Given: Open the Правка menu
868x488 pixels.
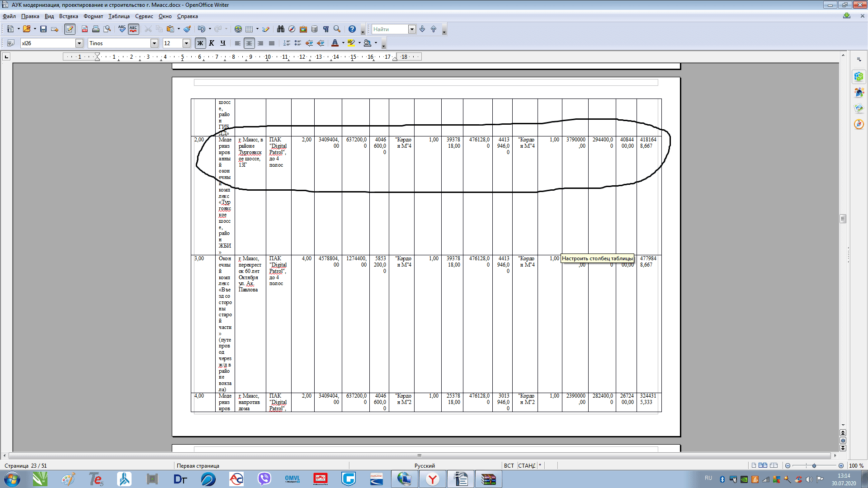Looking at the screenshot, I should point(30,16).
